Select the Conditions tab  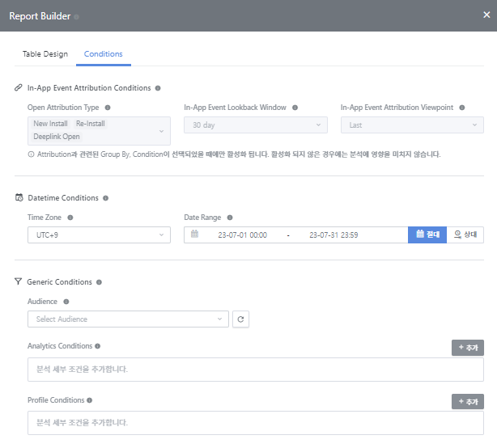(104, 54)
